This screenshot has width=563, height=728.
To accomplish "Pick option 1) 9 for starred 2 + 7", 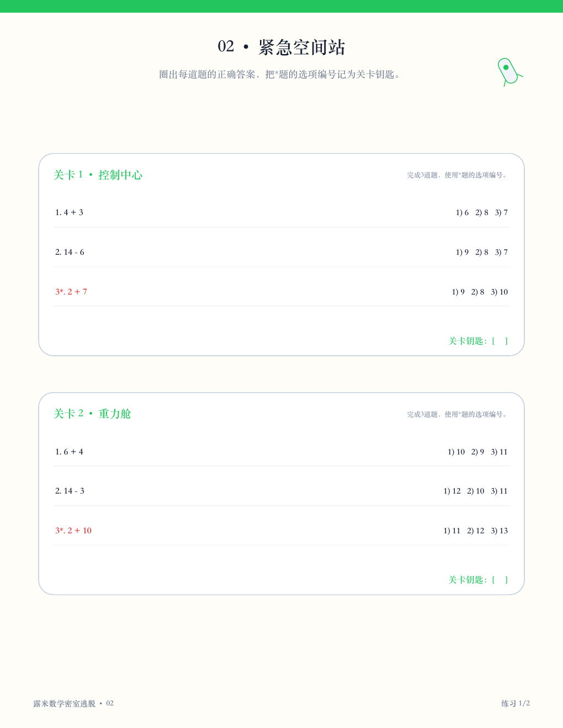I will pos(458,292).
